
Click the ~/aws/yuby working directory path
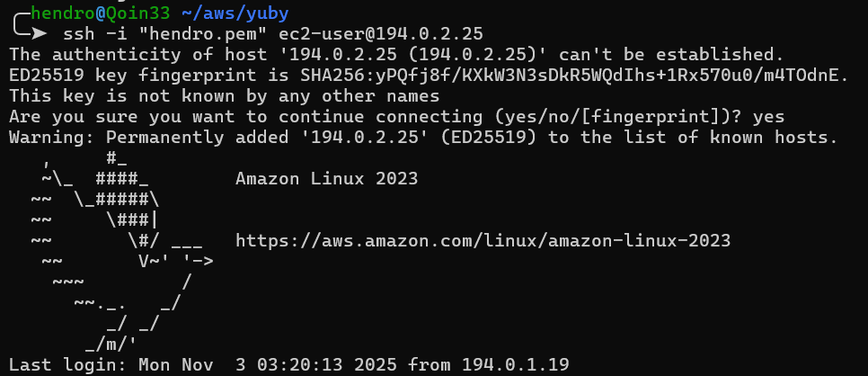214,13
